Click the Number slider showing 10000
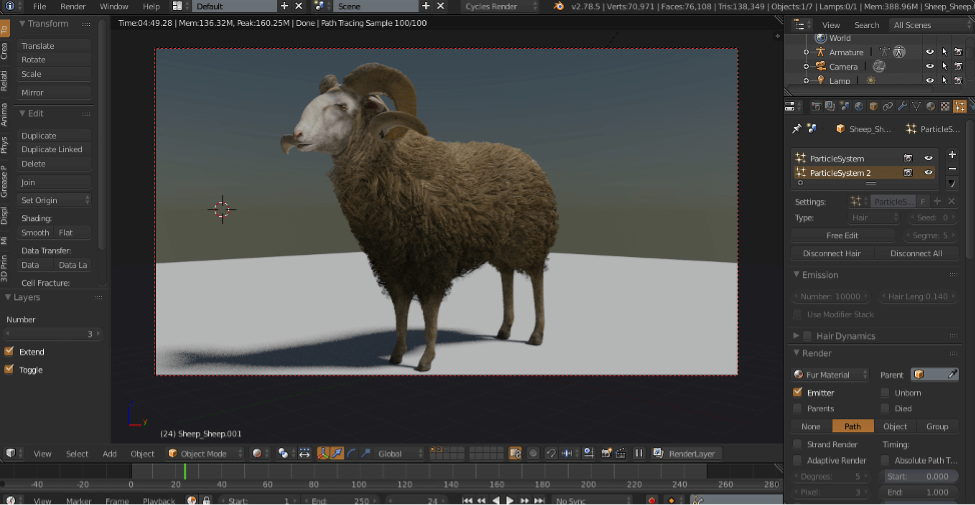Image resolution: width=975 pixels, height=505 pixels. 832,297
